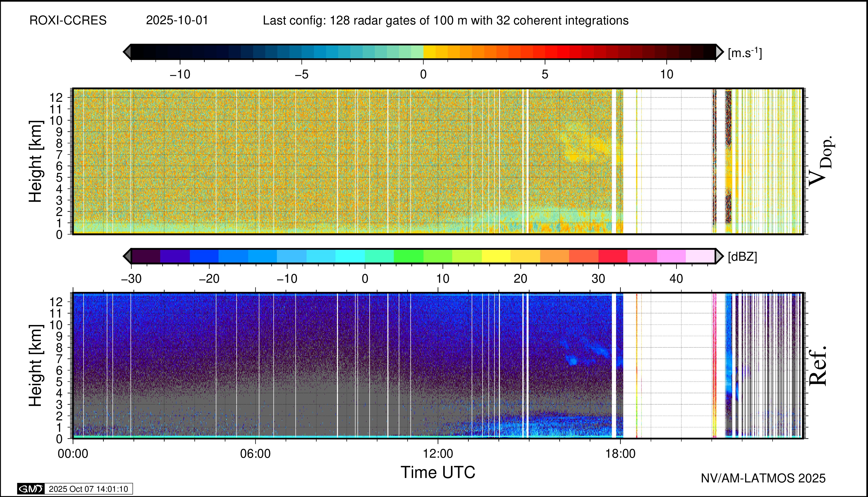Image resolution: width=868 pixels, height=497 pixels.
Task: Click the 2025-10-01 date text
Action: click(177, 21)
